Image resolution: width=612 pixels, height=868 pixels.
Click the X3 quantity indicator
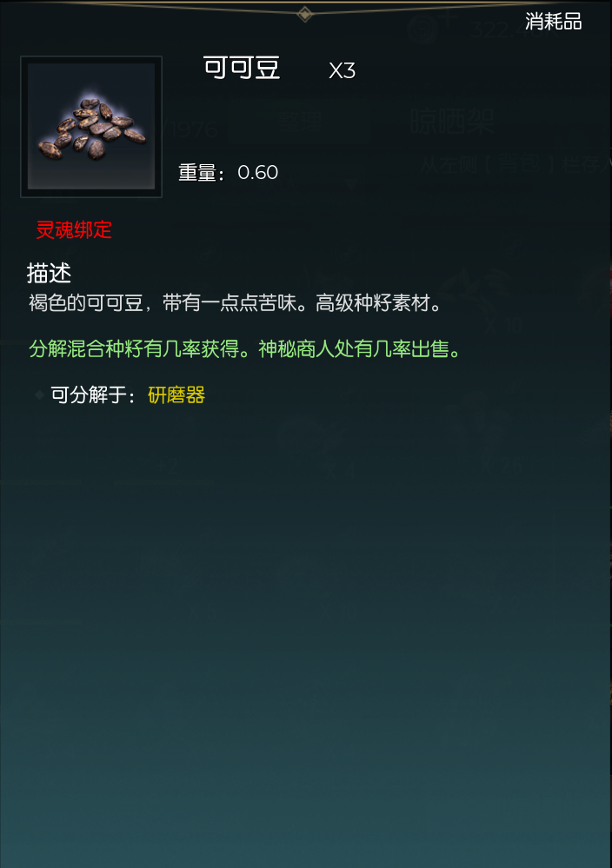click(342, 71)
